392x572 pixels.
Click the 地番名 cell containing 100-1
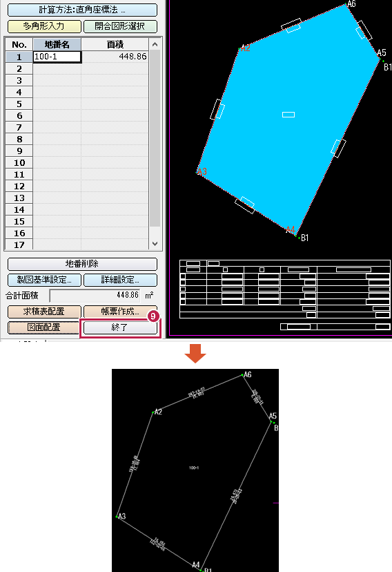(x=57, y=57)
